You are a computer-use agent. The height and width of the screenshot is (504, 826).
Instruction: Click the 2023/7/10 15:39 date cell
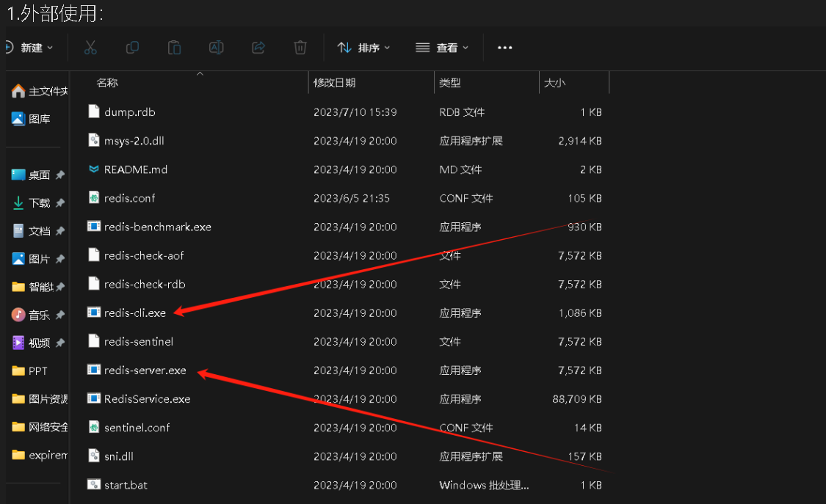point(355,112)
